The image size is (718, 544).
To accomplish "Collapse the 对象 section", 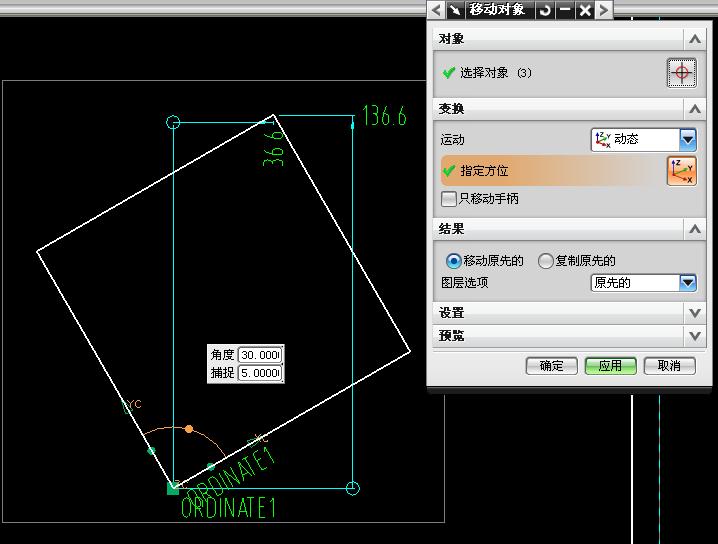I will (x=695, y=39).
